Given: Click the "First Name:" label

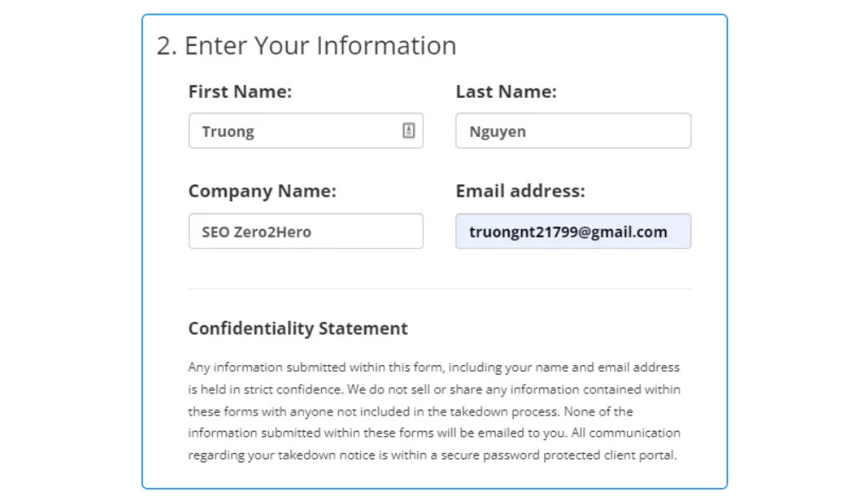Looking at the screenshot, I should [x=240, y=92].
